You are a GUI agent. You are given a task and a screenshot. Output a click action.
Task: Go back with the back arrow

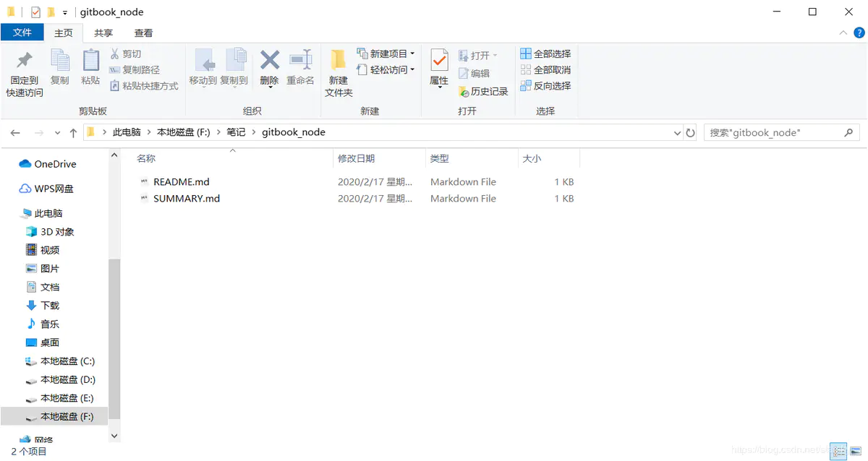[x=15, y=133]
